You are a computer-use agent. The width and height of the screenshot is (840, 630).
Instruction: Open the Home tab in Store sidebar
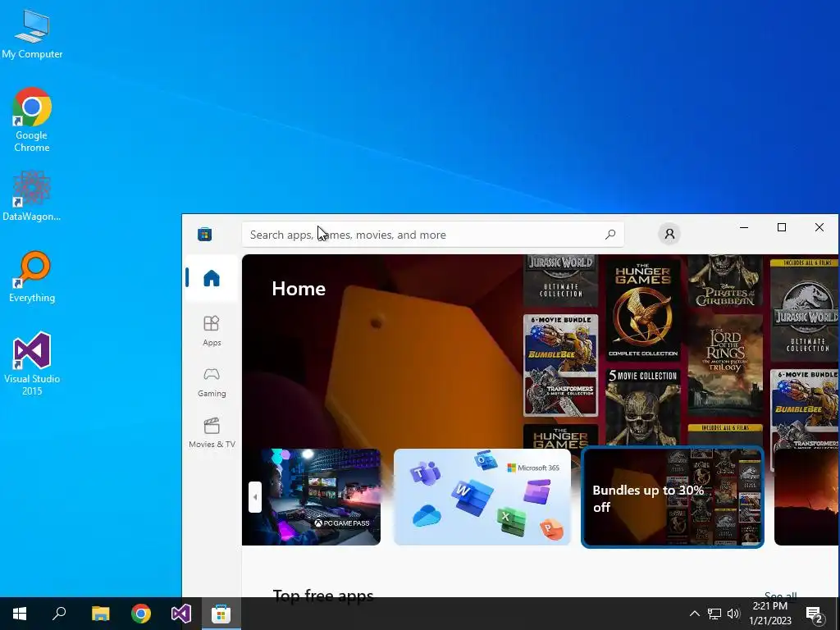coord(212,278)
